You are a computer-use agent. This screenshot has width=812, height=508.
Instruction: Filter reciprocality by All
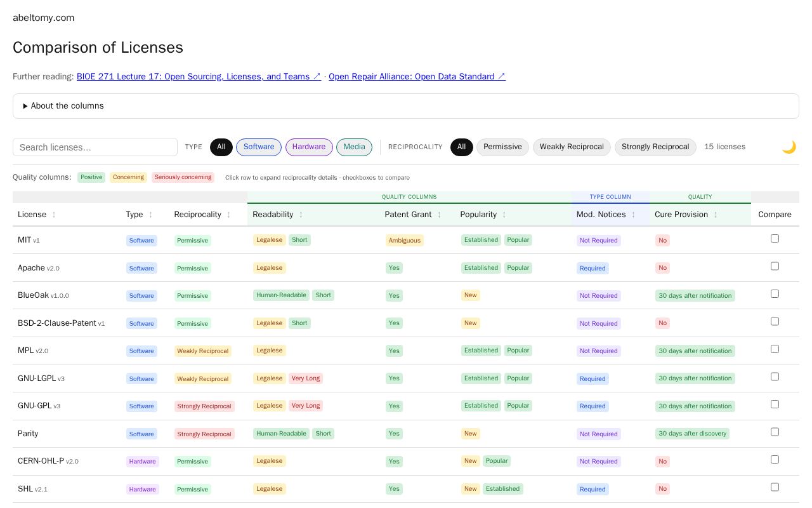click(461, 147)
